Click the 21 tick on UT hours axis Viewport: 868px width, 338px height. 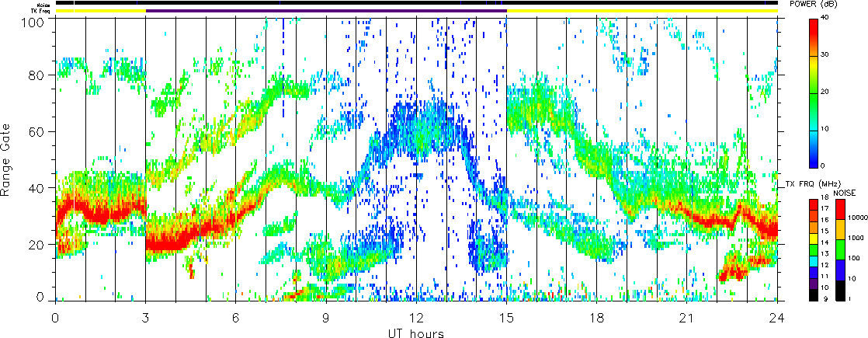(x=687, y=318)
